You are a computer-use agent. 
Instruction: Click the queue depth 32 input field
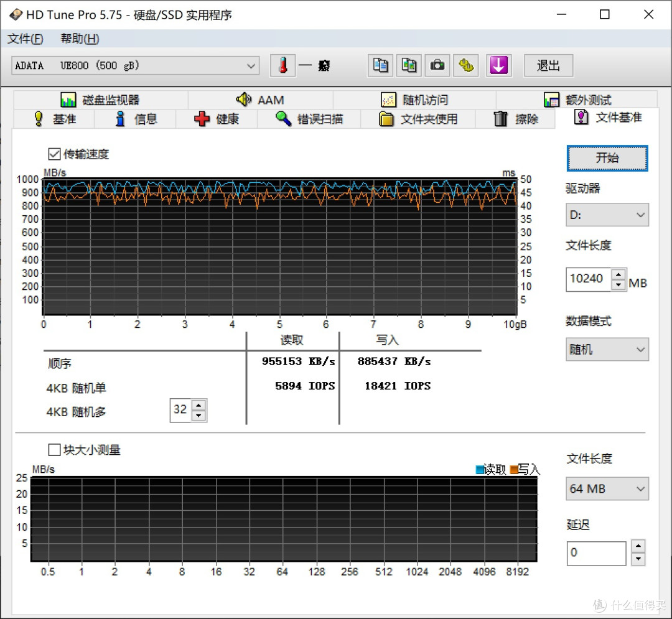coord(181,410)
